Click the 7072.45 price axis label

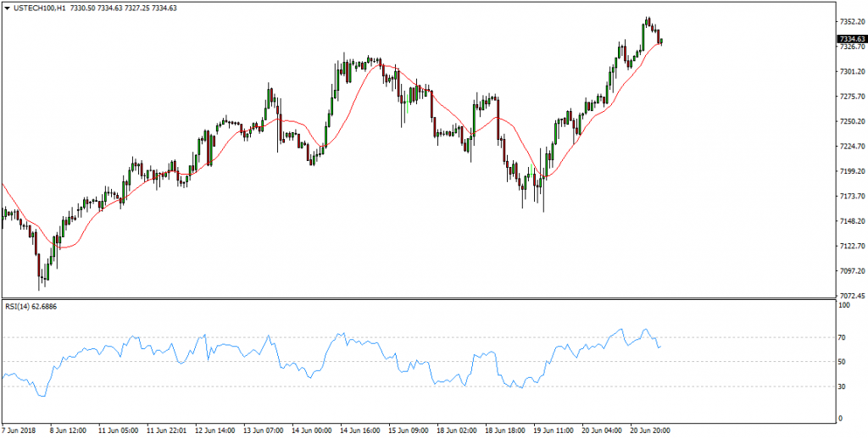849,296
